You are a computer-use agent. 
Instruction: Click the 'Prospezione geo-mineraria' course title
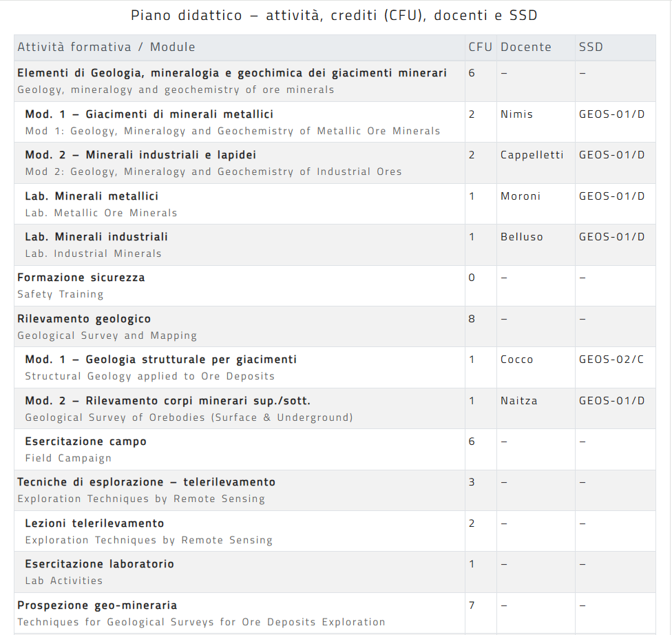pos(97,605)
